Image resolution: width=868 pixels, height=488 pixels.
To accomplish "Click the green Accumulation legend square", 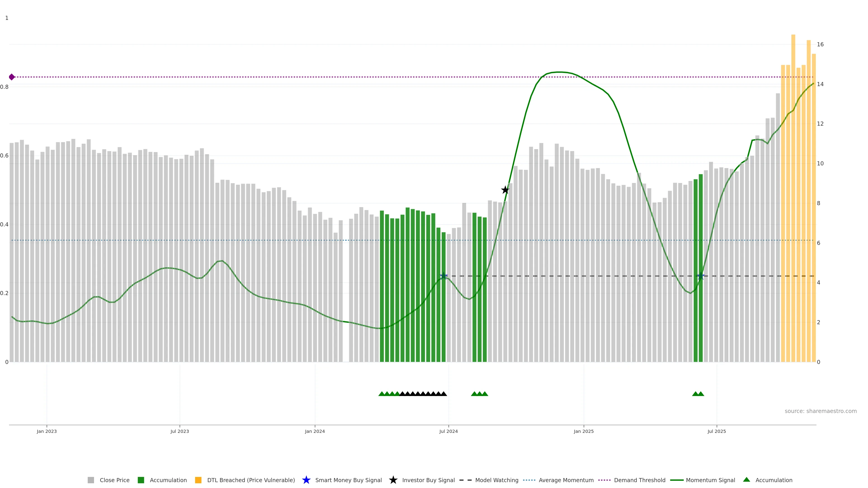I will coord(141,480).
